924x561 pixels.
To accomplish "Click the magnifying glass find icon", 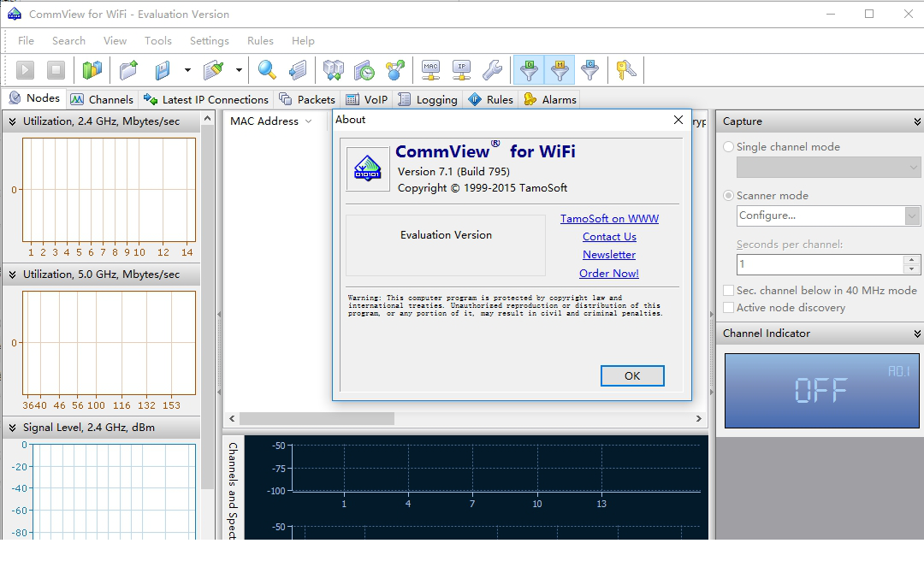I will click(267, 70).
